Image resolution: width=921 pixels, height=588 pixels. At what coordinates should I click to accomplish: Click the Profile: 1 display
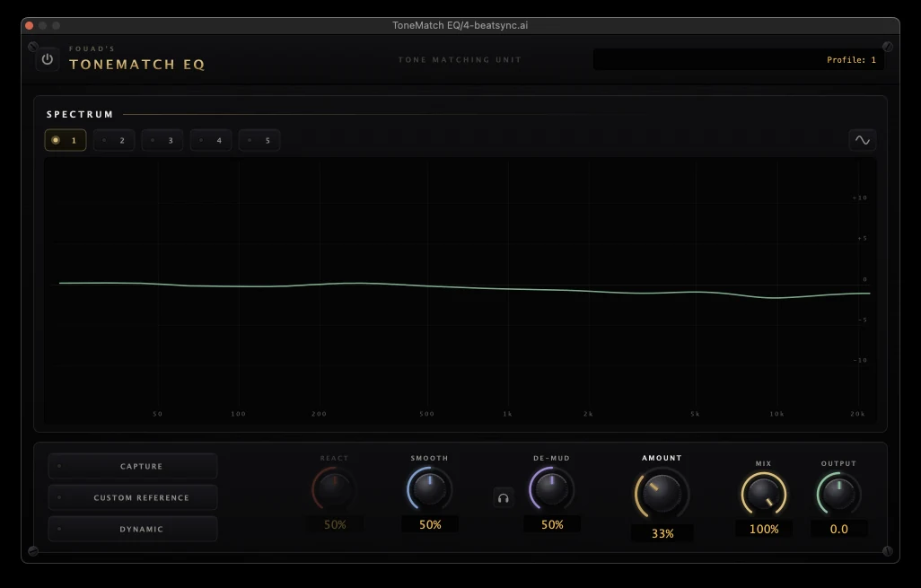(x=739, y=59)
